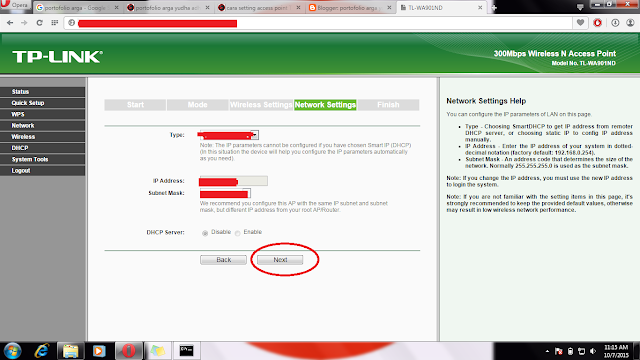Open media player taskbar icon
Screen dimensions: 640x360
[99, 351]
